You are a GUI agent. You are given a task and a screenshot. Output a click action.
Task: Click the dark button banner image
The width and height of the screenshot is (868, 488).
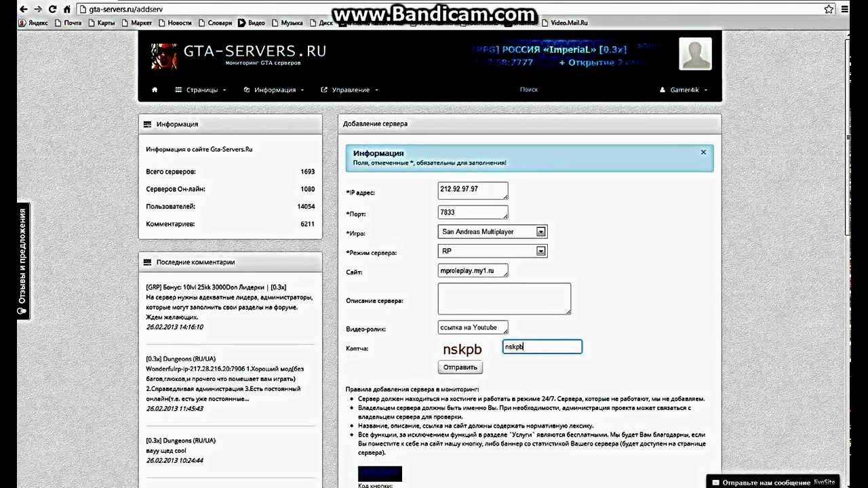tap(380, 473)
